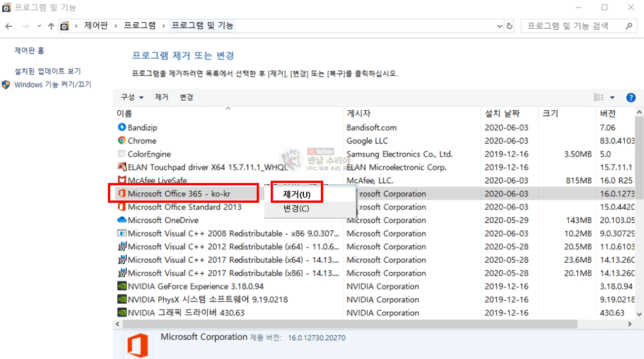The width and height of the screenshot is (644, 359).
Task: Select Microsoft OneDrive row name
Action: point(163,220)
